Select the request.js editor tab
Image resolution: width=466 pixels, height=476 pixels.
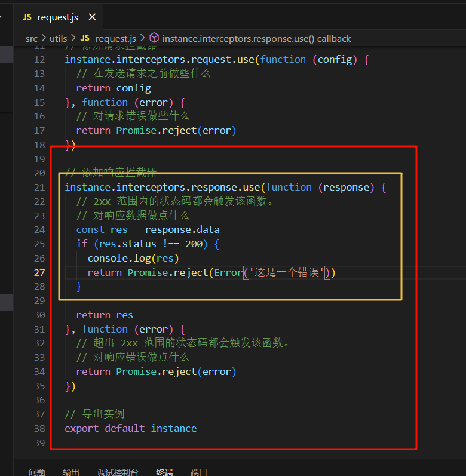[57, 17]
